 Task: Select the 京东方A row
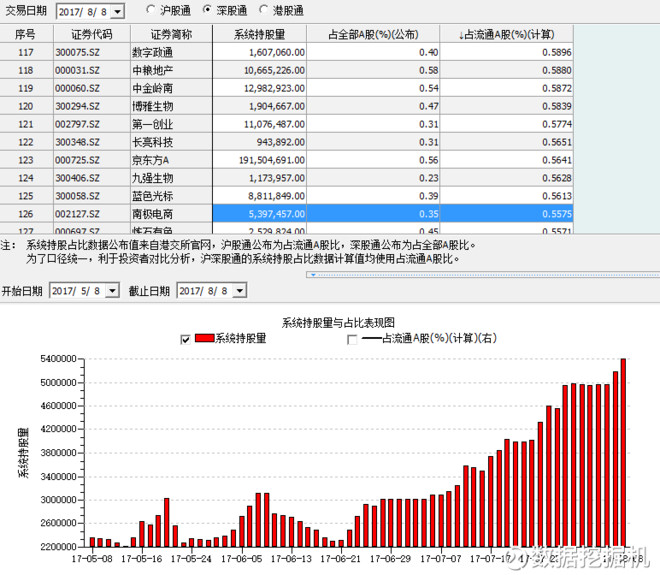click(x=151, y=159)
